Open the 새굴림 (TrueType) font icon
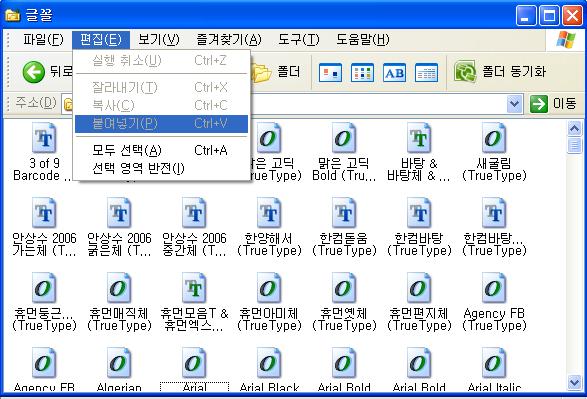Image resolution: width=587 pixels, height=399 pixels. coord(494,138)
